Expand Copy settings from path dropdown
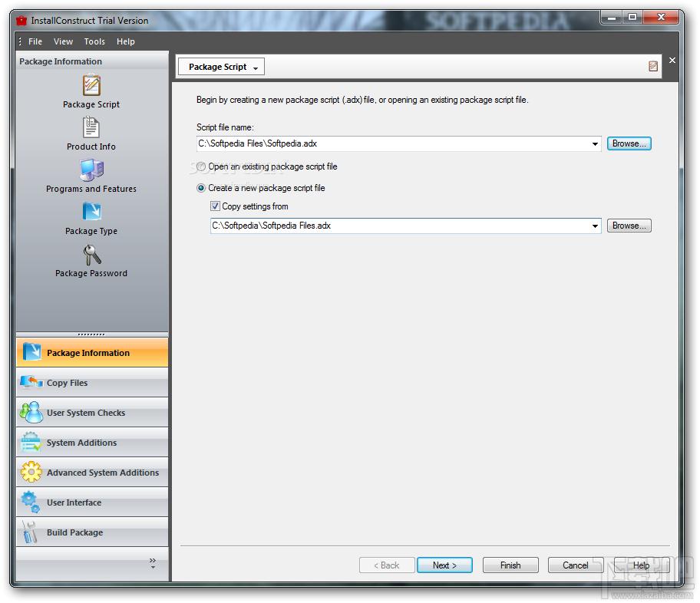 [x=595, y=226]
